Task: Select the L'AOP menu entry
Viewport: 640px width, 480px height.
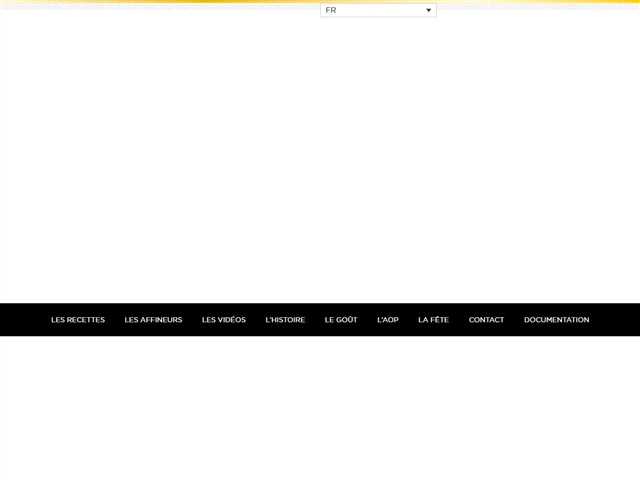Action: 388,320
